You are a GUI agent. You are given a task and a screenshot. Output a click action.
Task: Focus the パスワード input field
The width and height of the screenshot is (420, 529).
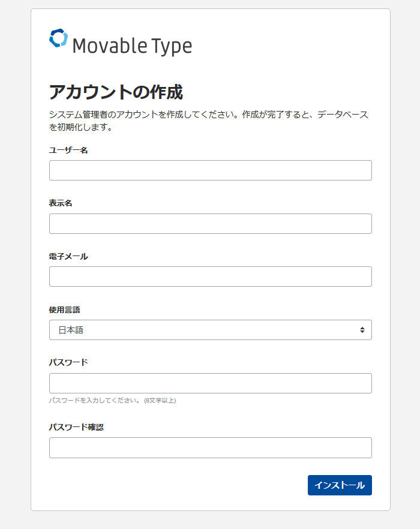[x=211, y=383]
